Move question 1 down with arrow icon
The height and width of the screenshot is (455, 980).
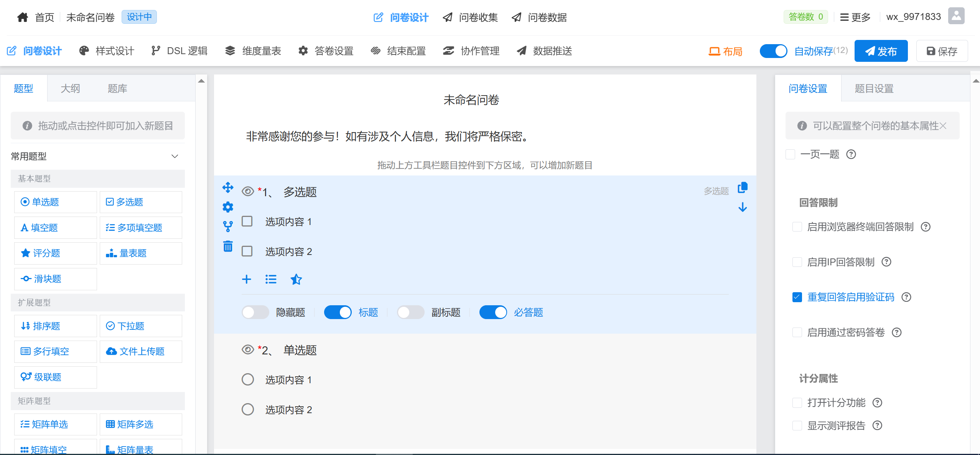[x=743, y=207]
